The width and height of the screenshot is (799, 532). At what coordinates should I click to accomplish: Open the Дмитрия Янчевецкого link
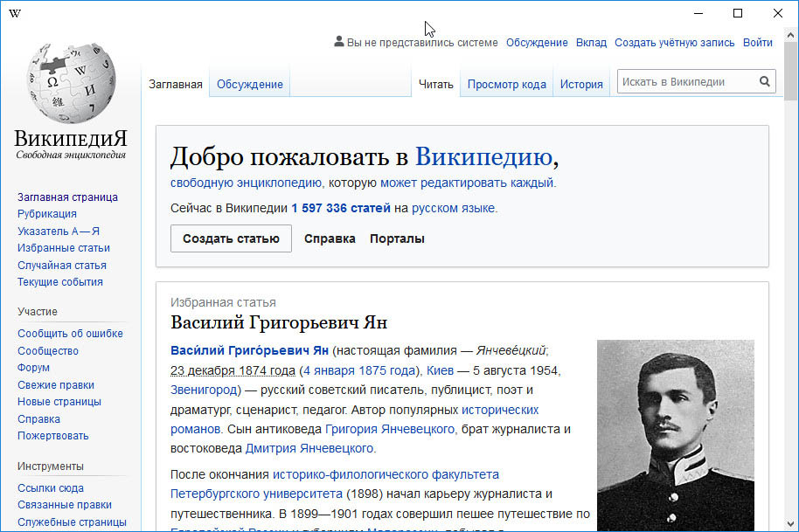pos(309,448)
